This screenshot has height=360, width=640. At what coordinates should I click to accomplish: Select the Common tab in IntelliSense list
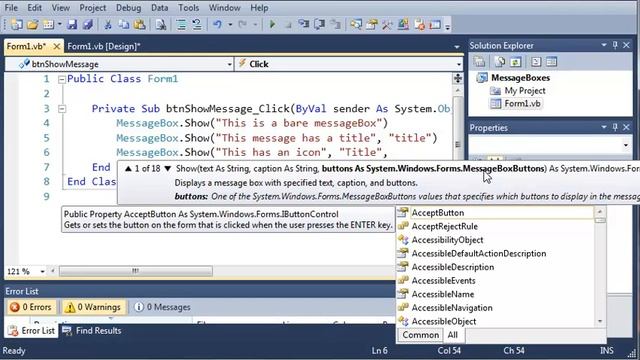(x=420, y=335)
